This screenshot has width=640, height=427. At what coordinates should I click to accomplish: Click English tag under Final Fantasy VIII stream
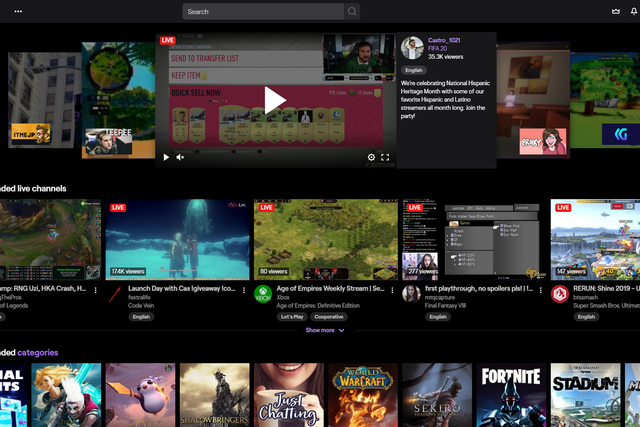point(438,317)
